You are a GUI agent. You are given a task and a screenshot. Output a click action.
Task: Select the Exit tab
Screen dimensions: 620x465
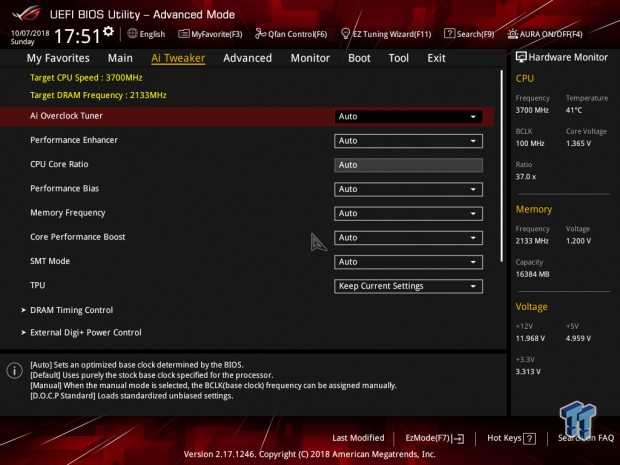pyautogui.click(x=436, y=58)
